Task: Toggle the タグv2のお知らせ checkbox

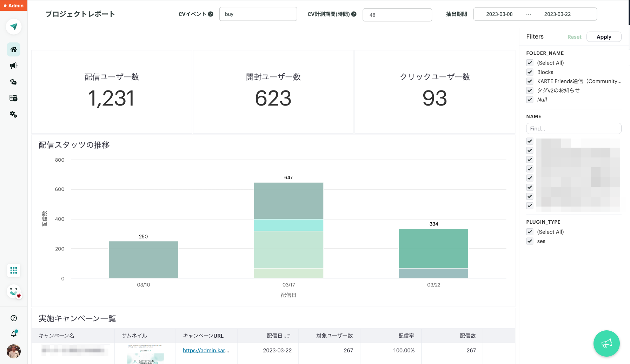Action: coord(530,90)
